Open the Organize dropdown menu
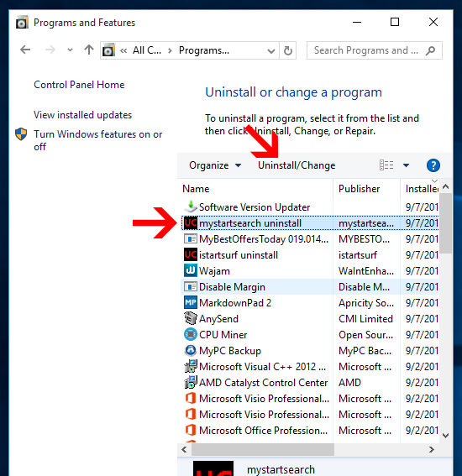This screenshot has height=476, width=462. click(x=215, y=165)
